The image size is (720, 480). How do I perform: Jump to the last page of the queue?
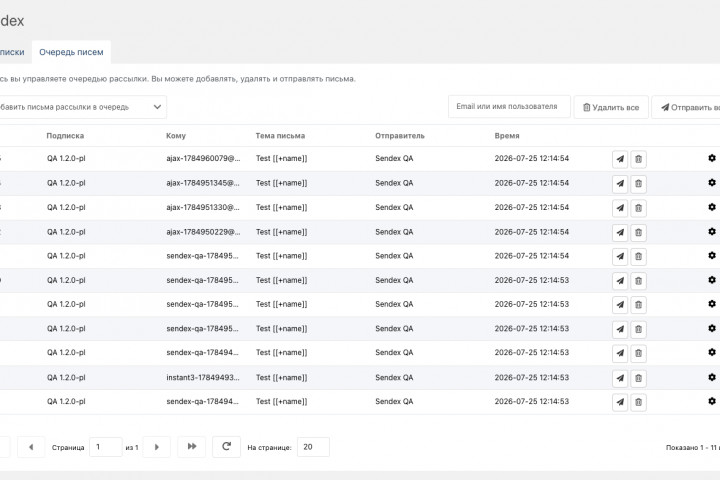click(x=191, y=446)
